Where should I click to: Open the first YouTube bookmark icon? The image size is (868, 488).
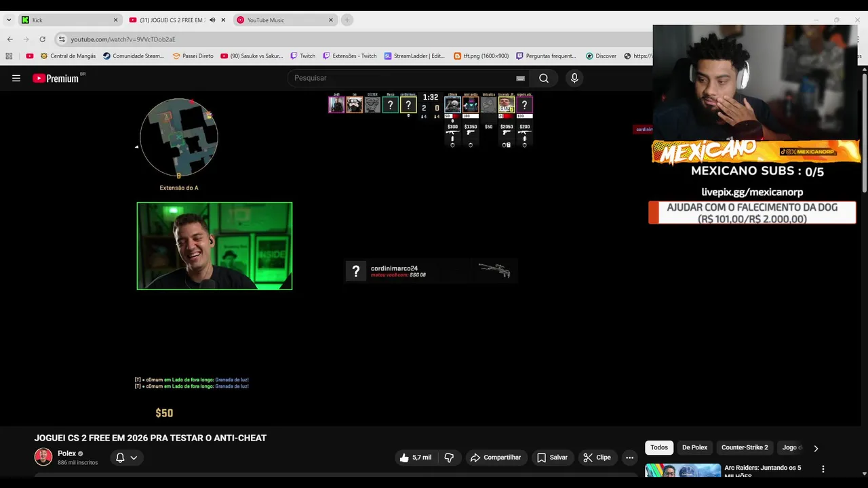click(29, 56)
